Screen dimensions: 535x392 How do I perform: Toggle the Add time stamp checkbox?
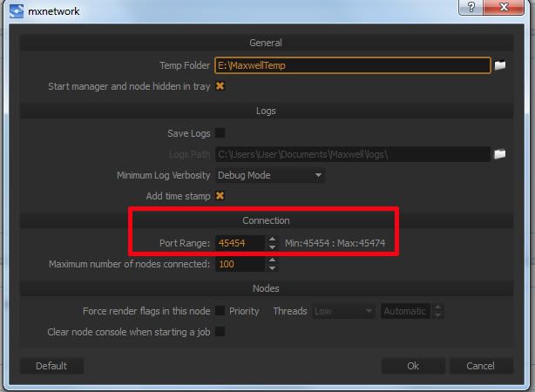tap(220, 196)
